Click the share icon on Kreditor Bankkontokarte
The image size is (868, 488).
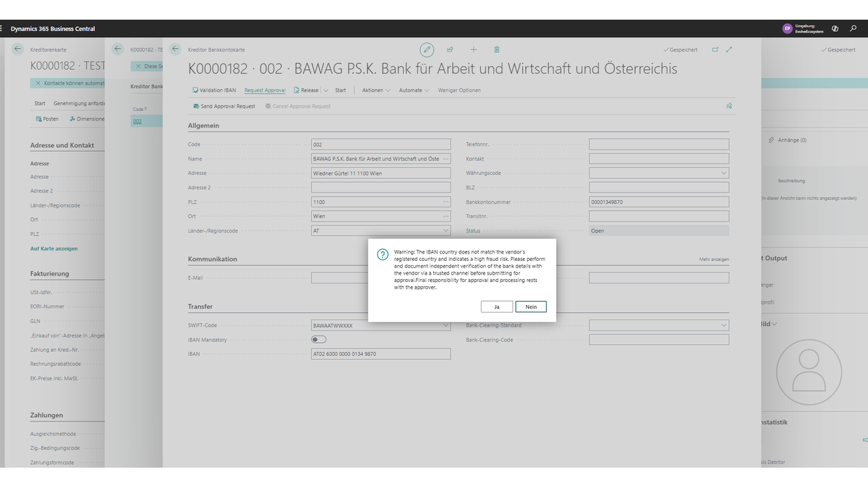pyautogui.click(x=450, y=49)
